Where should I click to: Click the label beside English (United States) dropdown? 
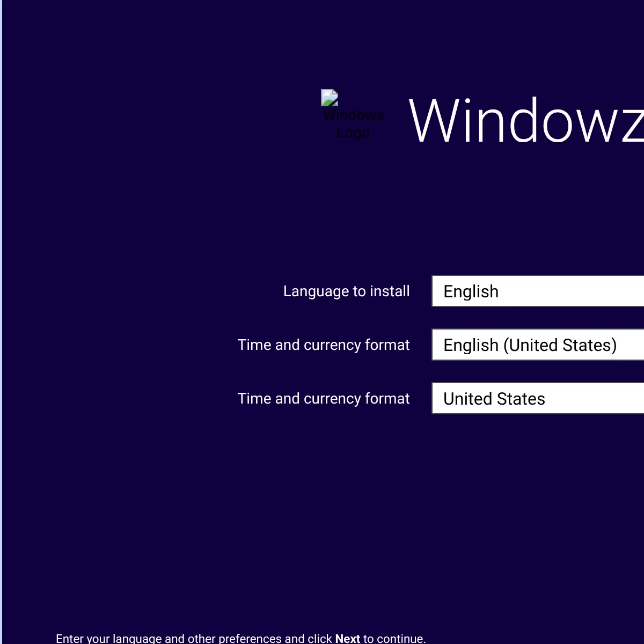point(324,345)
